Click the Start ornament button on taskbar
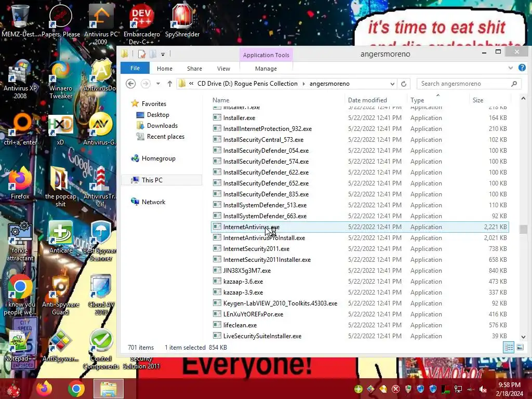532x399 pixels. (x=14, y=389)
